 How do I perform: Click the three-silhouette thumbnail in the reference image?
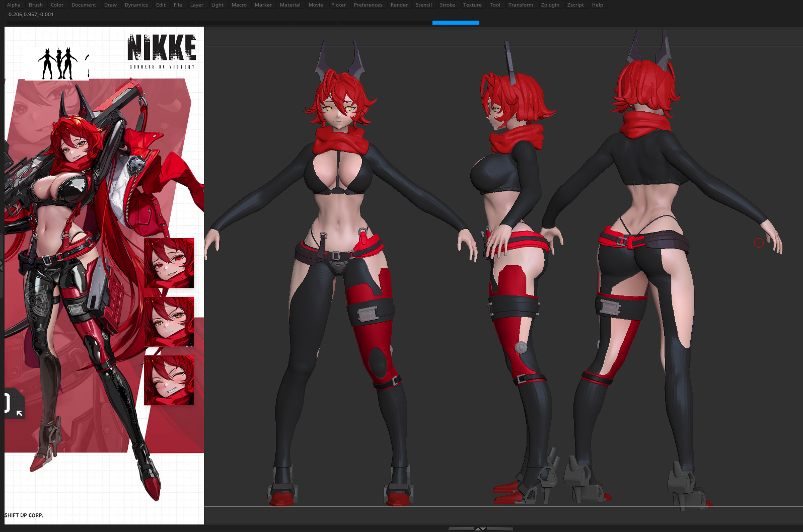57,63
